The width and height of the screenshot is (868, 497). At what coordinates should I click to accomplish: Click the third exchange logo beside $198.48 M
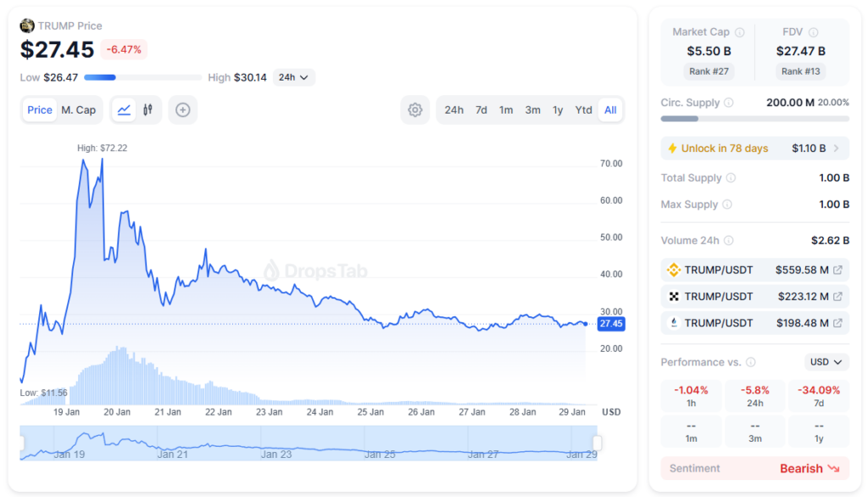(x=674, y=323)
